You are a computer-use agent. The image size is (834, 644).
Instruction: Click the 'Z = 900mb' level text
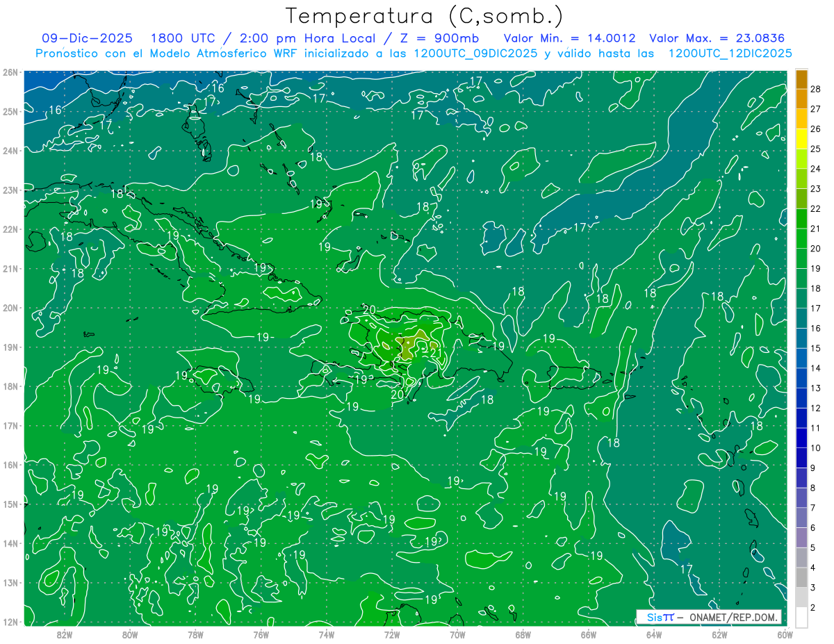coord(439,38)
